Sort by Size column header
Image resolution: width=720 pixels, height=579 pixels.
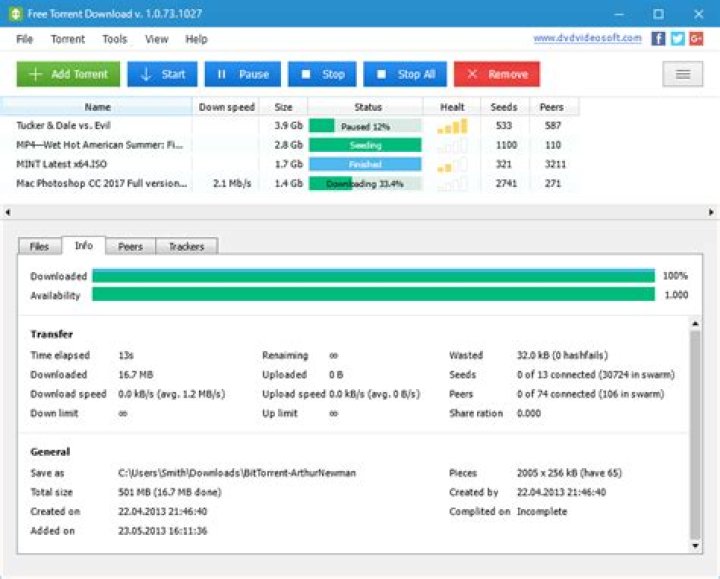tap(283, 107)
